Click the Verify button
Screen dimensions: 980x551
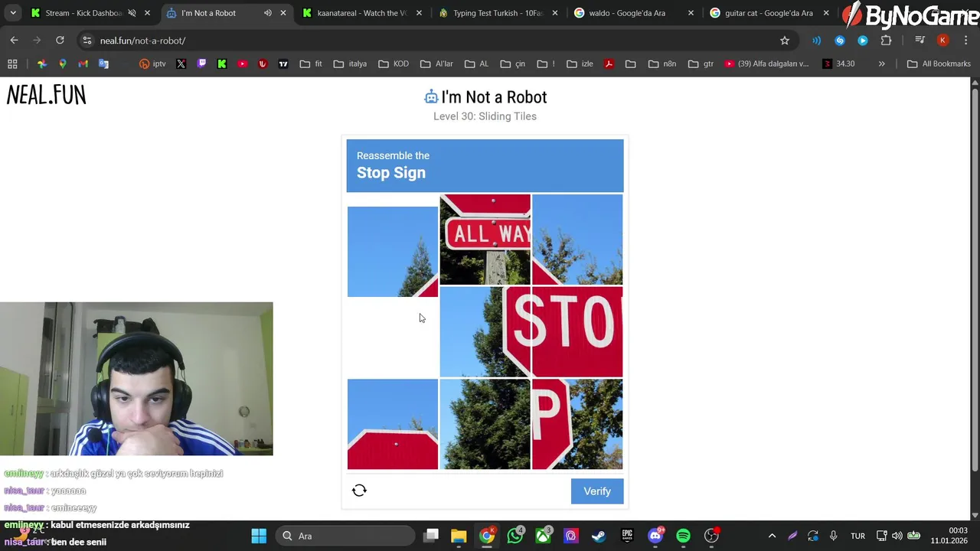[x=597, y=491]
